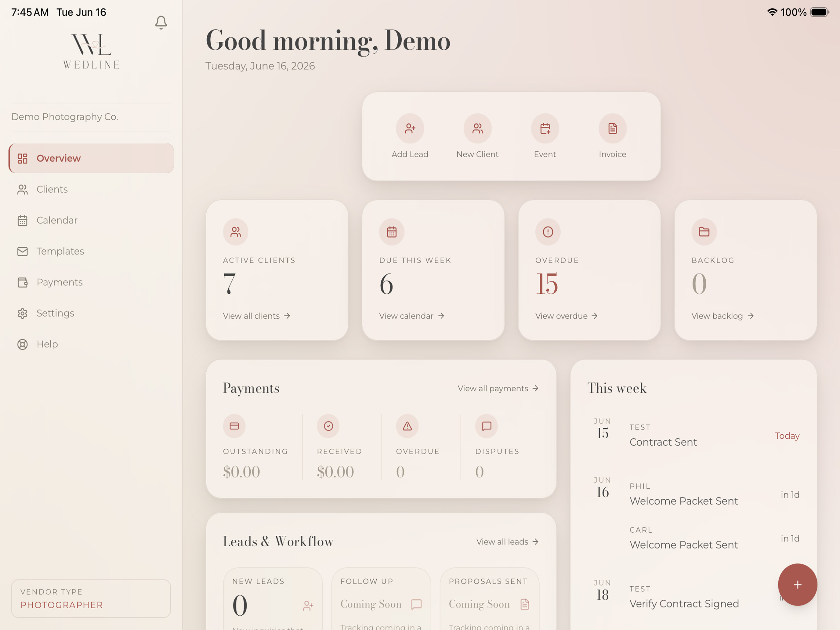This screenshot has height=630, width=840.
Task: Open Calendar in sidebar
Action: coord(91,220)
